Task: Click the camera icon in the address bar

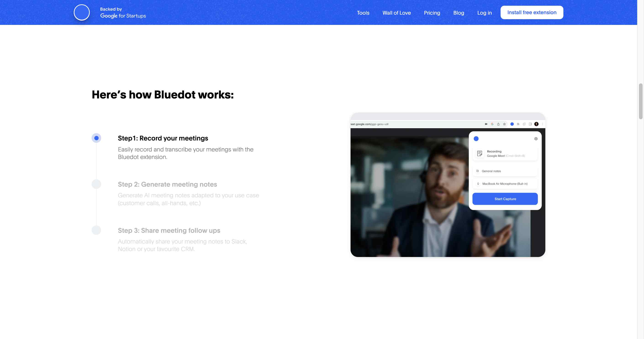Action: click(486, 124)
